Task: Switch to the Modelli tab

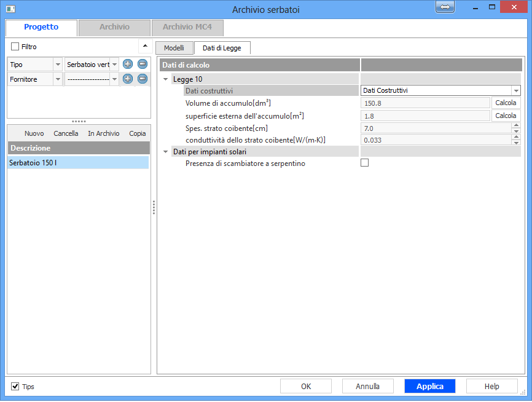Action: pos(174,47)
